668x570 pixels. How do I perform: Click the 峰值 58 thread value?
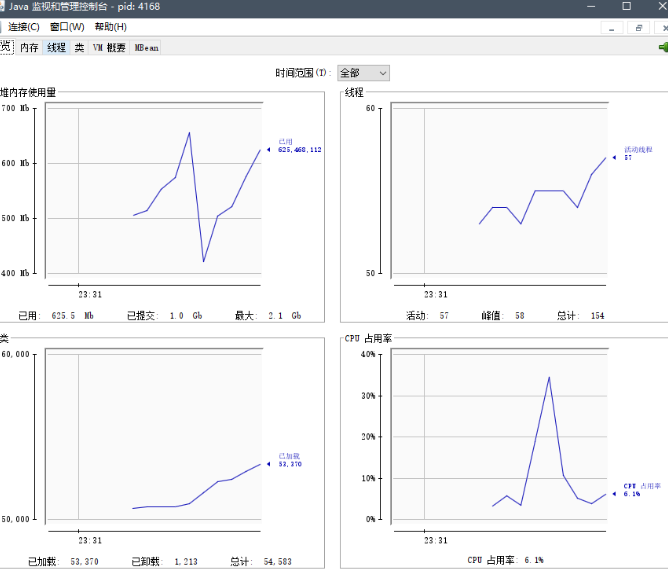click(x=503, y=316)
